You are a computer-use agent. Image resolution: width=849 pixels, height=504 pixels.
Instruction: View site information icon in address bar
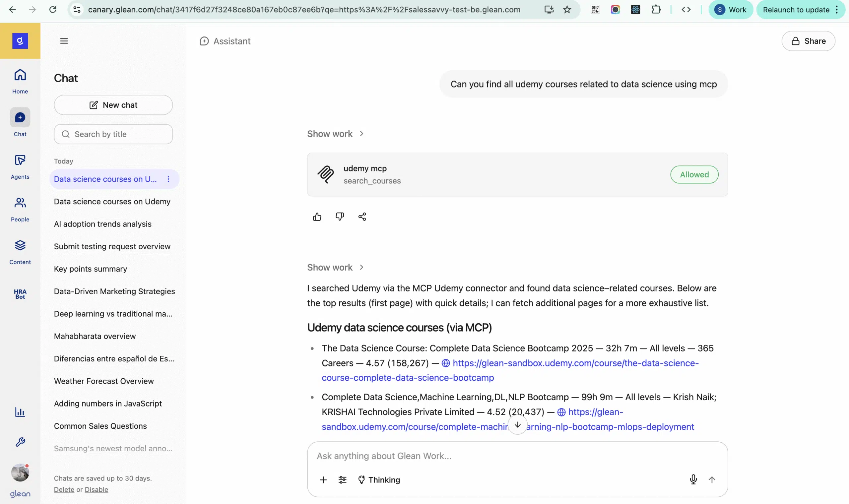click(x=77, y=10)
